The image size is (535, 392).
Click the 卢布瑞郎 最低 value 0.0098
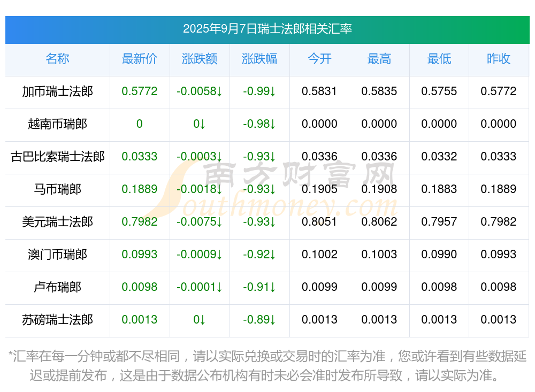pyautogui.click(x=439, y=288)
